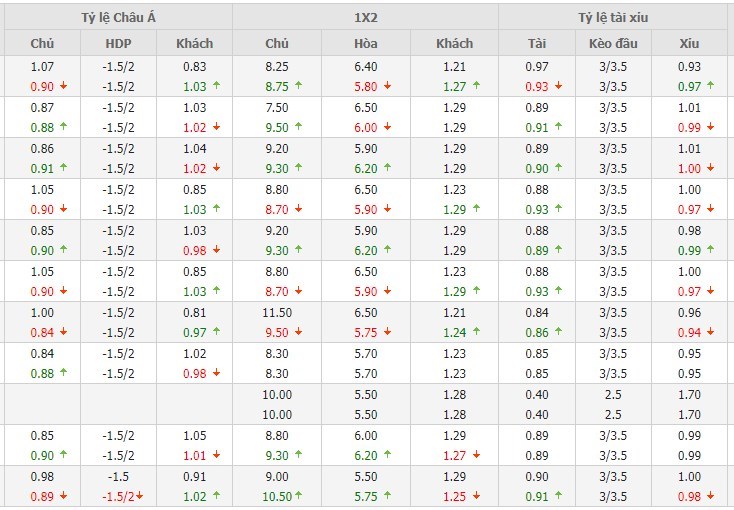The width and height of the screenshot is (734, 510).
Task: Open the Tỷ lệ tài xiu header
Action: (x=617, y=17)
